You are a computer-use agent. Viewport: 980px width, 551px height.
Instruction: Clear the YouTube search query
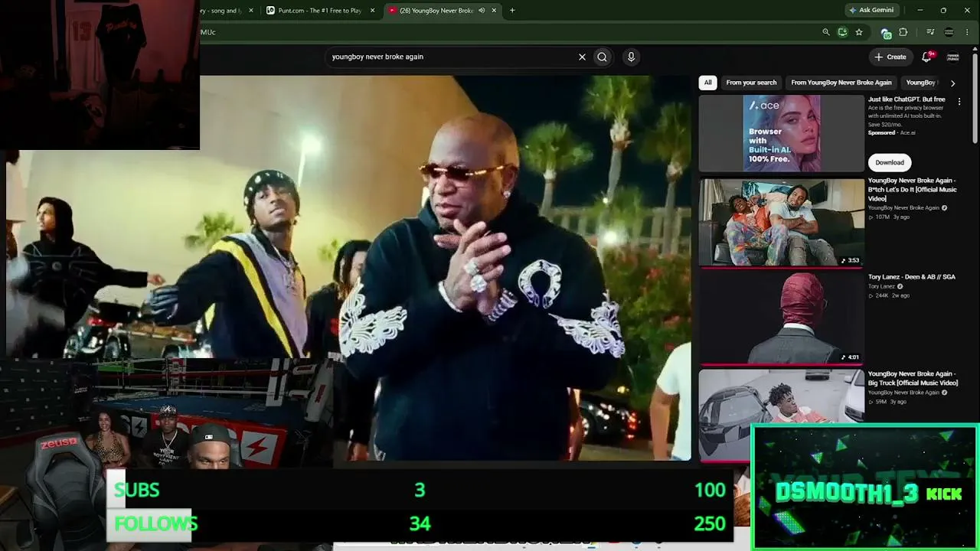pos(582,57)
